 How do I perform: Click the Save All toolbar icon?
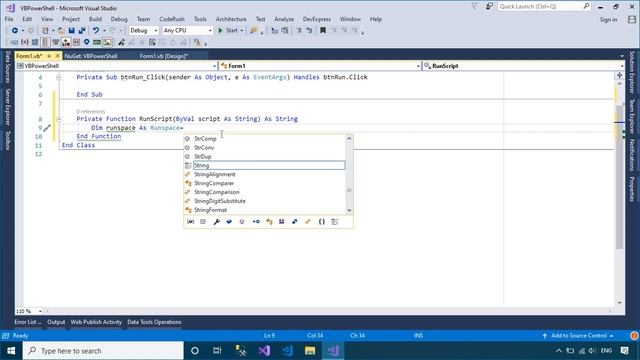[x=82, y=31]
